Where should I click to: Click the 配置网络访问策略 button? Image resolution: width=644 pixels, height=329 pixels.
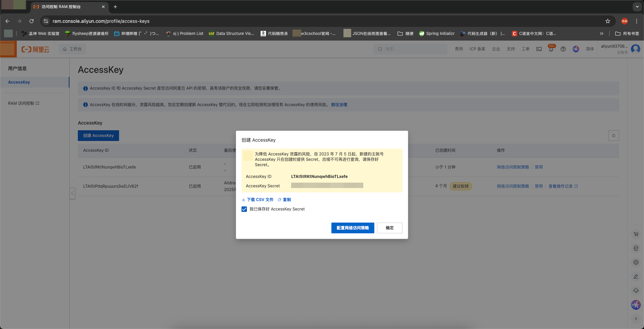coord(353,228)
